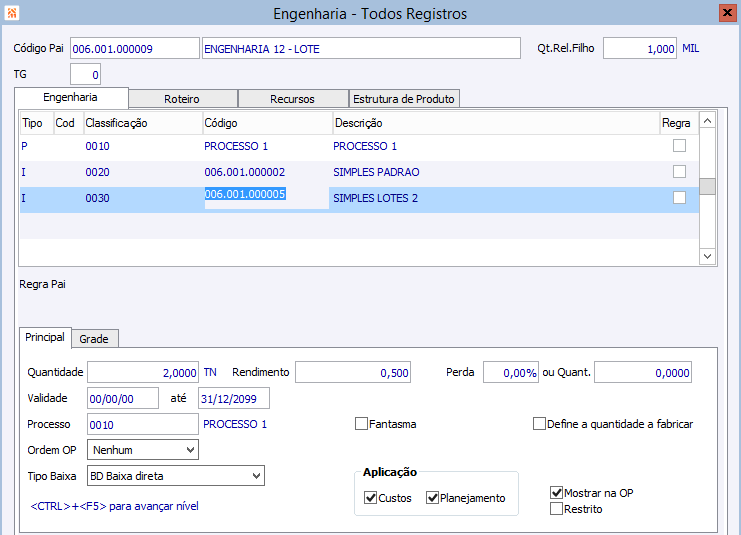Close the Engenharia window
741x535 pixels.
coord(728,13)
